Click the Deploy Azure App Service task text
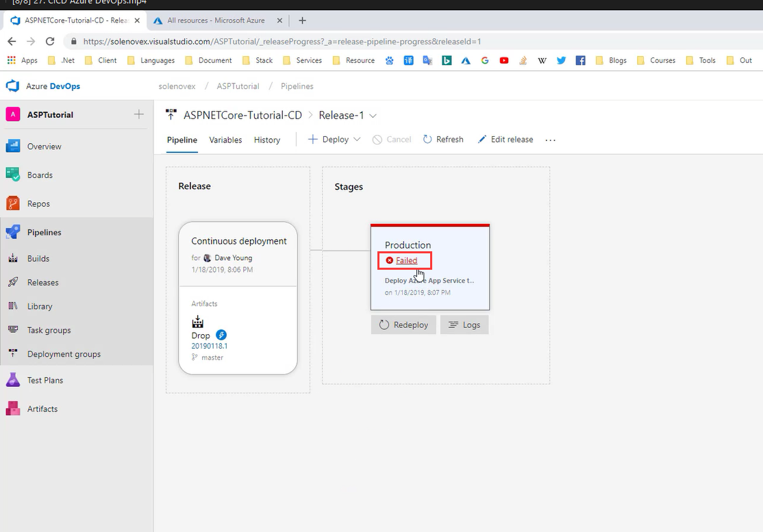Viewport: 763px width, 532px height. pos(429,281)
